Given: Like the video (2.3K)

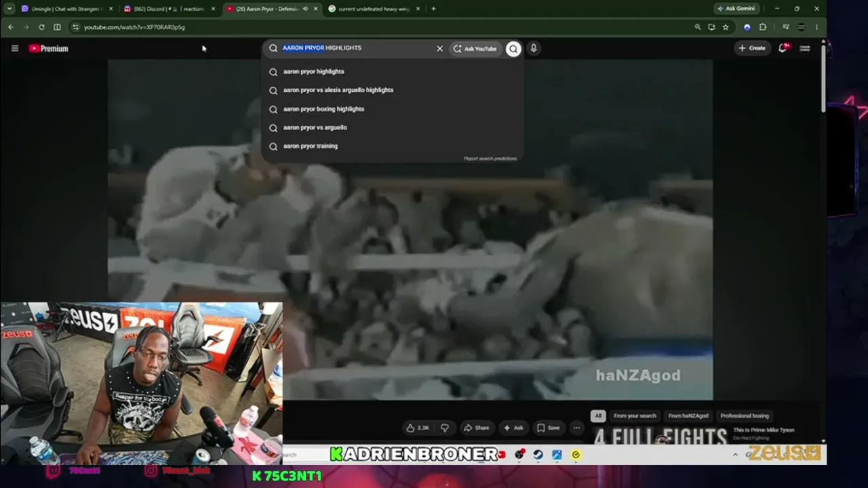Looking at the screenshot, I should coord(418,428).
